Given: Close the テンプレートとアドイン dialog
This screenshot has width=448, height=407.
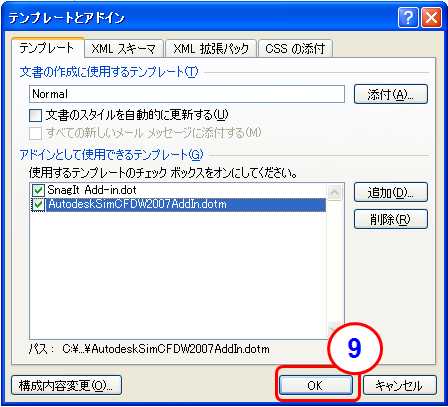Looking at the screenshot, I should (431, 18).
